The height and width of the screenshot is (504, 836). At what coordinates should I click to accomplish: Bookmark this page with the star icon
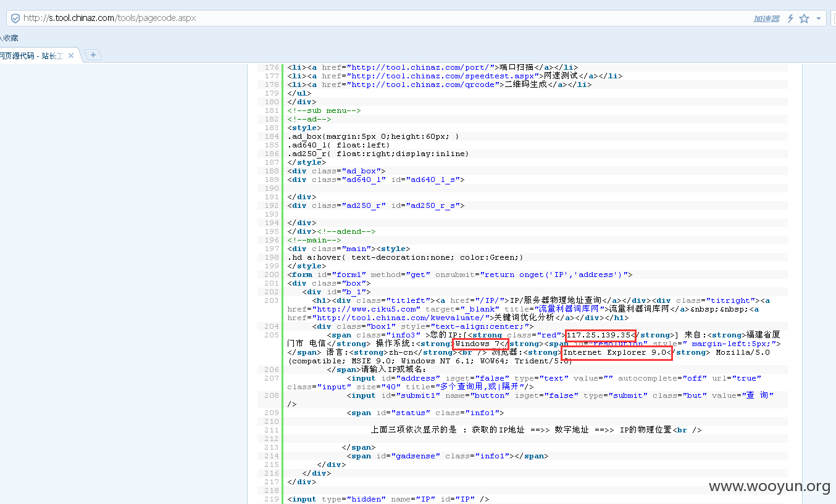click(x=804, y=19)
